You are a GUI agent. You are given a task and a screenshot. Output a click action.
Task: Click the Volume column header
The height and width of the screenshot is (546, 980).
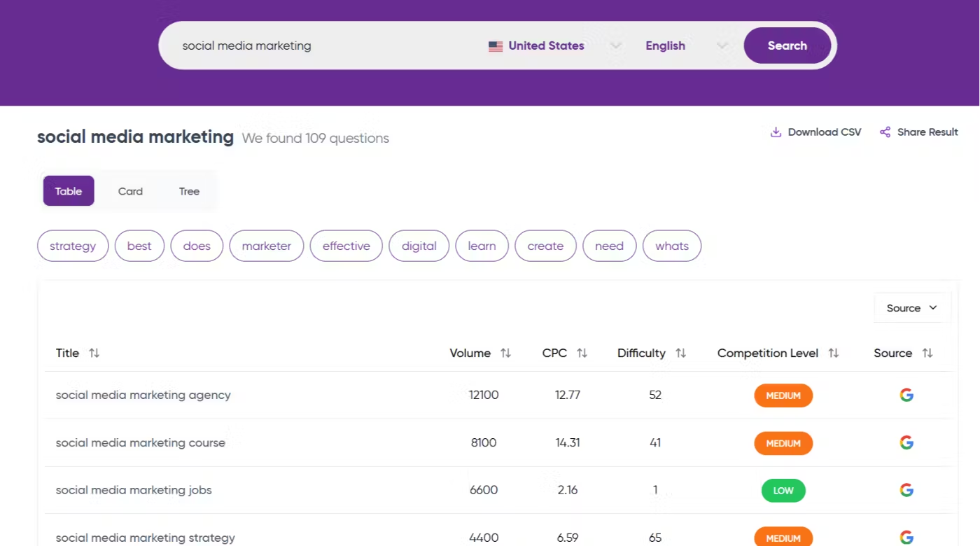(x=470, y=353)
